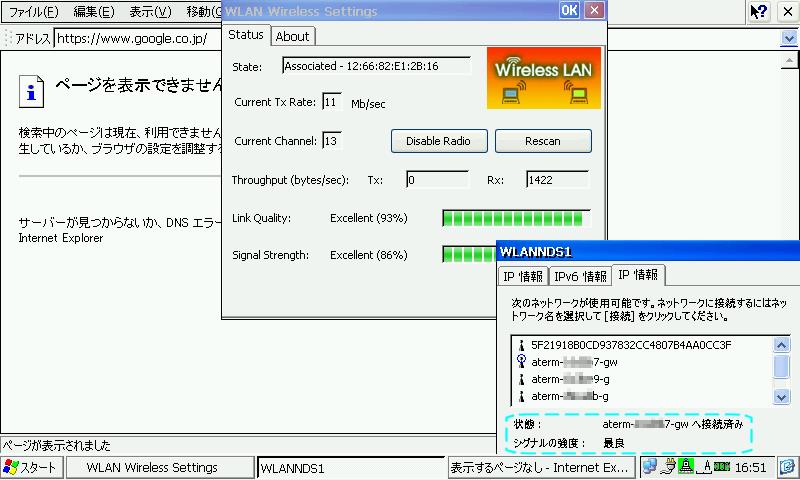Open the IPv6 情報 tab
Viewport: 800px width, 480px height.
pos(580,276)
